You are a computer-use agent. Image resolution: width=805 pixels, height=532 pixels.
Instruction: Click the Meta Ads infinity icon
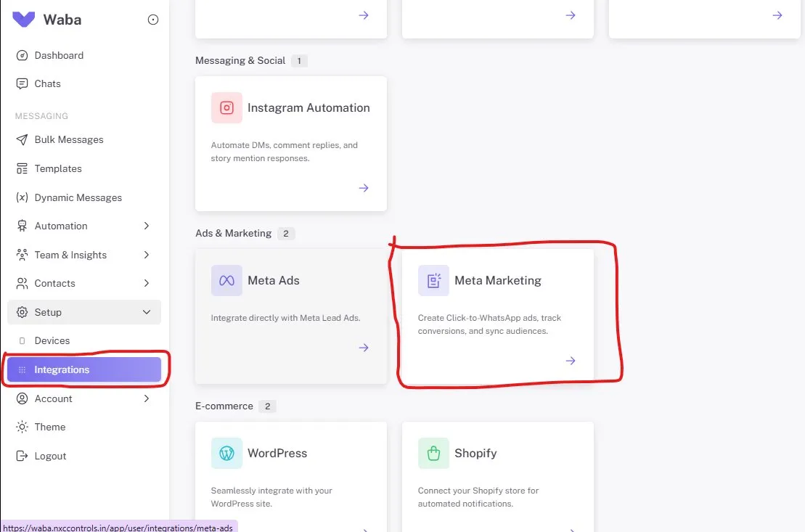(x=226, y=280)
